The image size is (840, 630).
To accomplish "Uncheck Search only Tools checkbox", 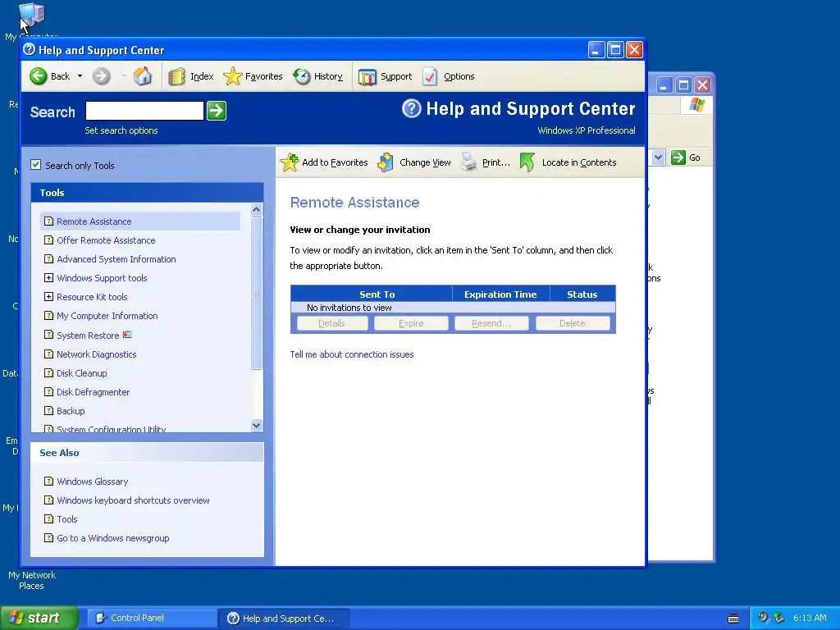I will 36,164.
